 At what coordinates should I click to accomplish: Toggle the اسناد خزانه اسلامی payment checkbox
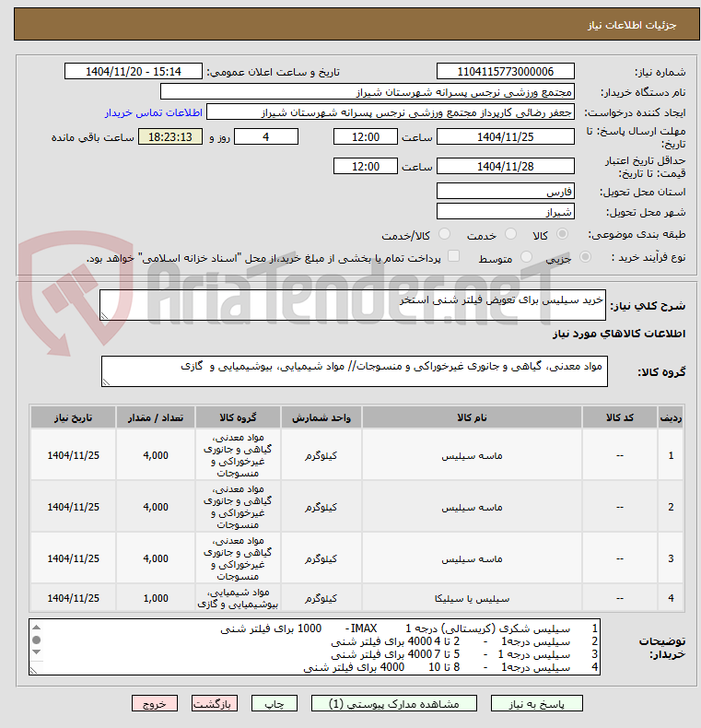tap(453, 256)
